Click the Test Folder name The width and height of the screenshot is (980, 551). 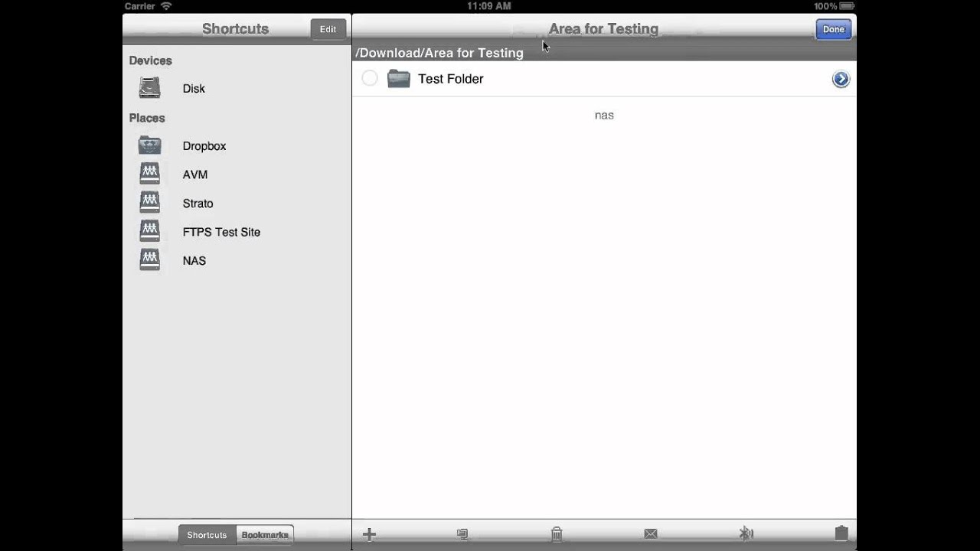tap(450, 79)
